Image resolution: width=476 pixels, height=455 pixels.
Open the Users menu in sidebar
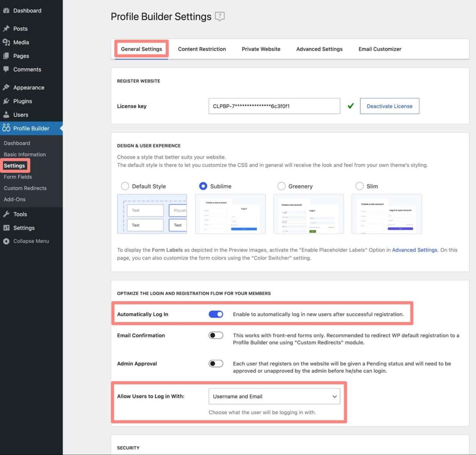tap(21, 115)
